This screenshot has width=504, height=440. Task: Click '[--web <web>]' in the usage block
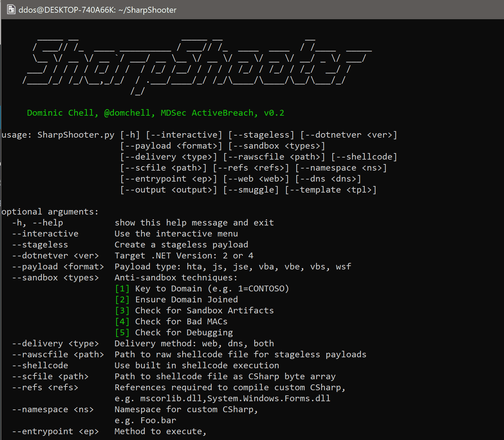click(256, 179)
